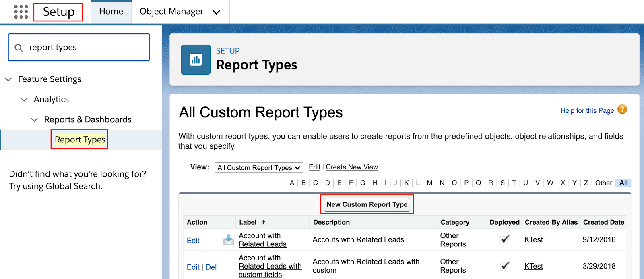Collapse the Feature Settings section
Viewport: 644px width, 279px height.
click(x=8, y=79)
